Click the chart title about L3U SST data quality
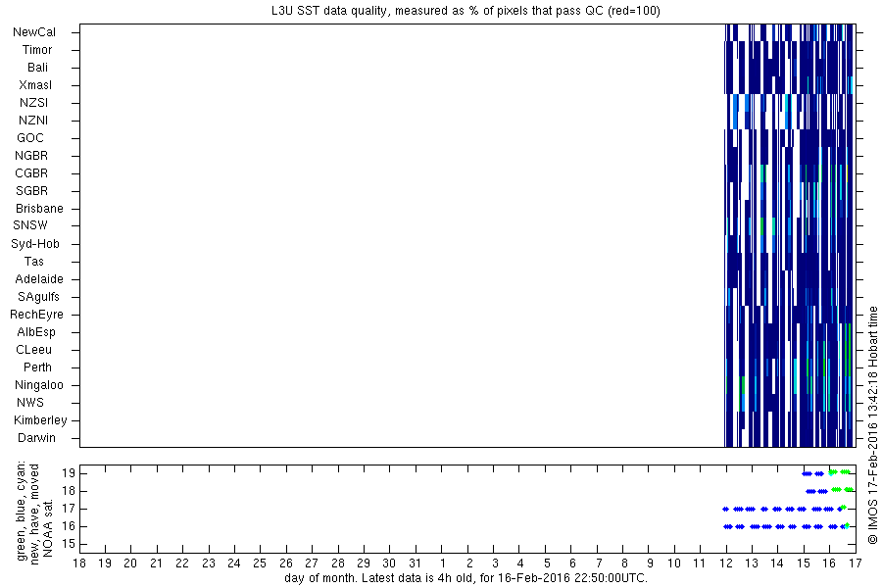 [466, 11]
